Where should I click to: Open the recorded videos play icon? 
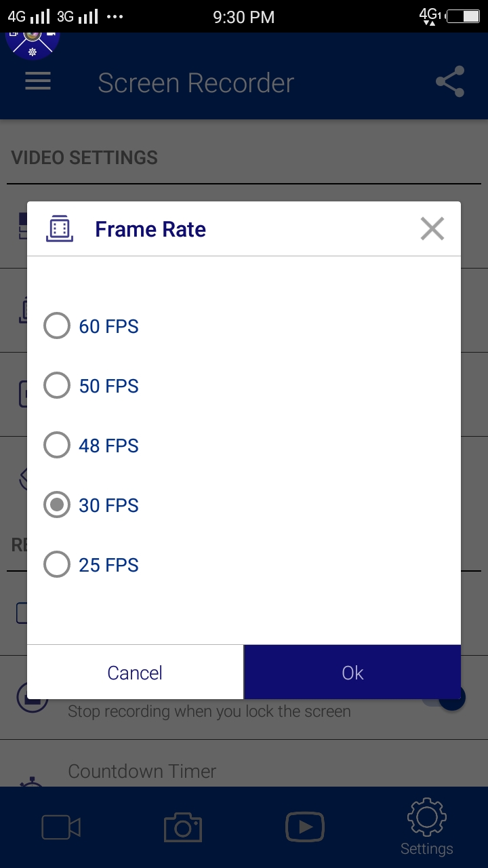(x=305, y=827)
